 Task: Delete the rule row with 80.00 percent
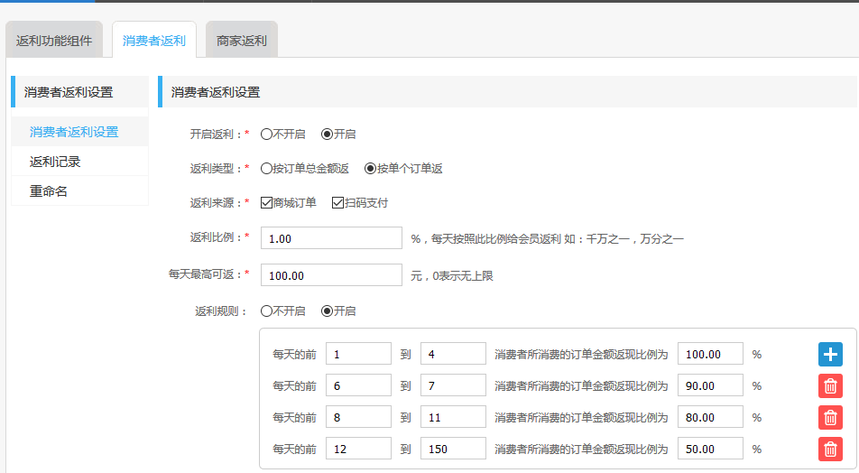click(x=830, y=418)
